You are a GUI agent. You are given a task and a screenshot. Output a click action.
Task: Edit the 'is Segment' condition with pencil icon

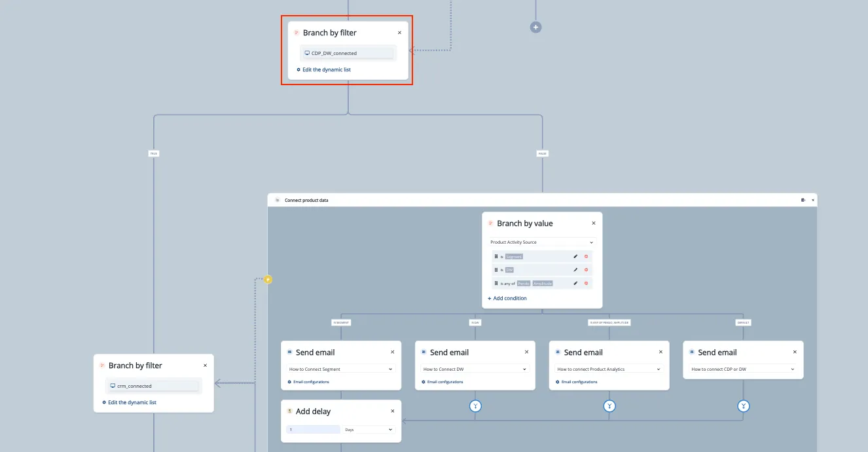click(x=575, y=257)
